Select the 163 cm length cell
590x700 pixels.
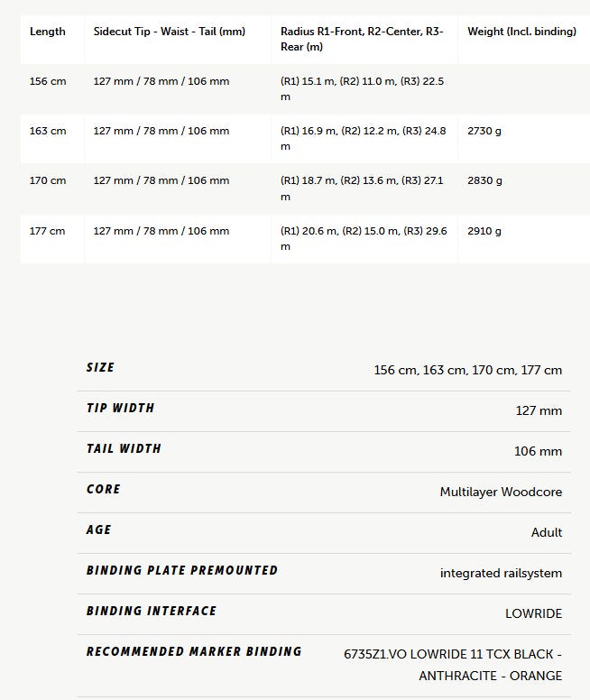(48, 131)
